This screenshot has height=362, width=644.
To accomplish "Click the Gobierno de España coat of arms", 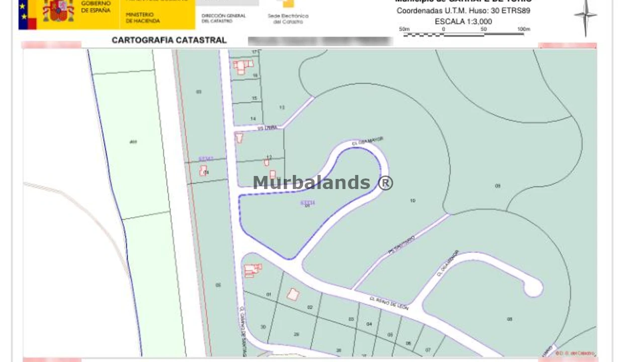I will pyautogui.click(x=58, y=11).
